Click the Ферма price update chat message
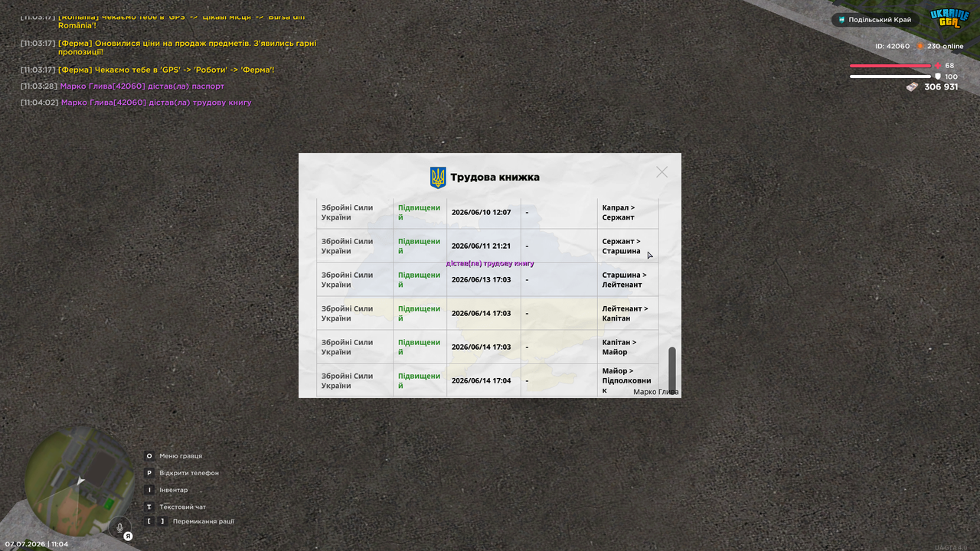Viewport: 980px width, 551px height. click(168, 48)
